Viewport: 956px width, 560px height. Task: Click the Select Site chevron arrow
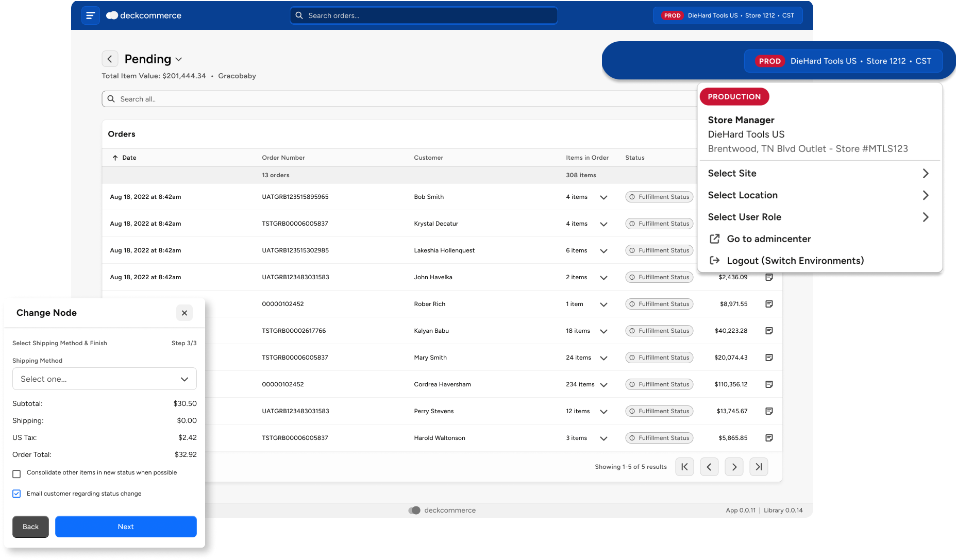point(926,174)
